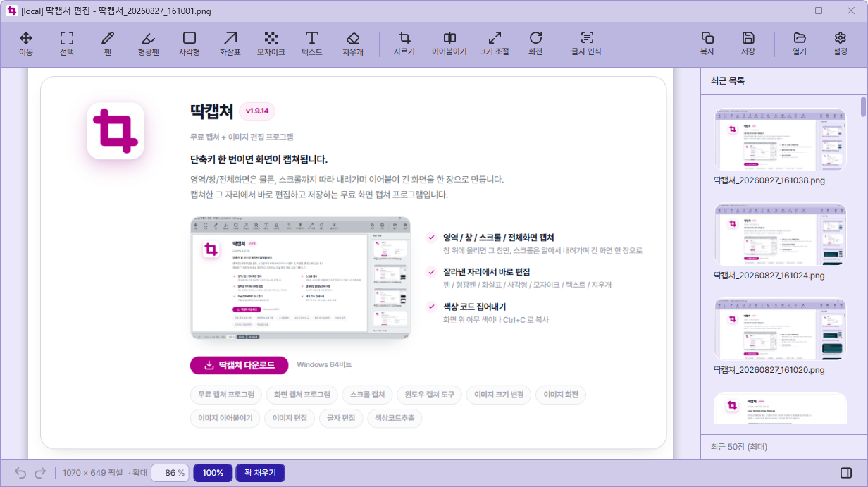Run 글자 인식 (text recognition)
This screenshot has width=868, height=487.
pyautogui.click(x=586, y=43)
